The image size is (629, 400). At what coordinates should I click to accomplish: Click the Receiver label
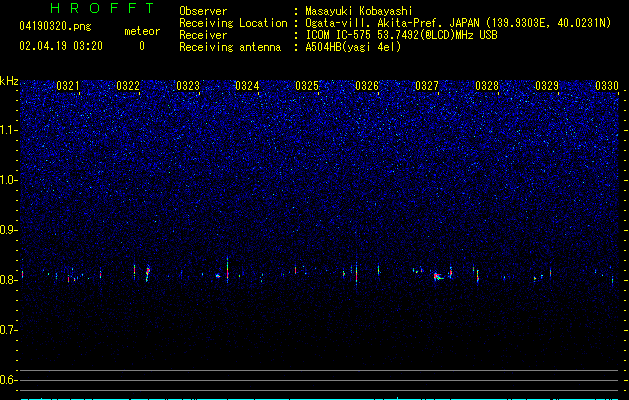tap(203, 35)
